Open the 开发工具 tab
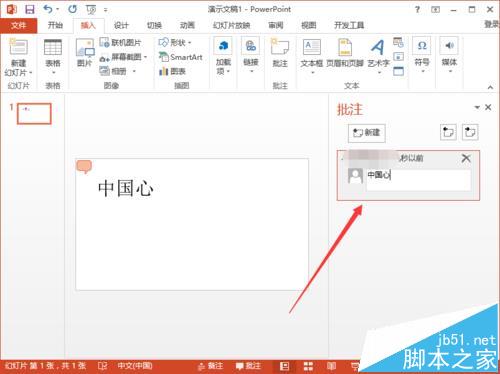The height and width of the screenshot is (374, 500). click(x=349, y=25)
